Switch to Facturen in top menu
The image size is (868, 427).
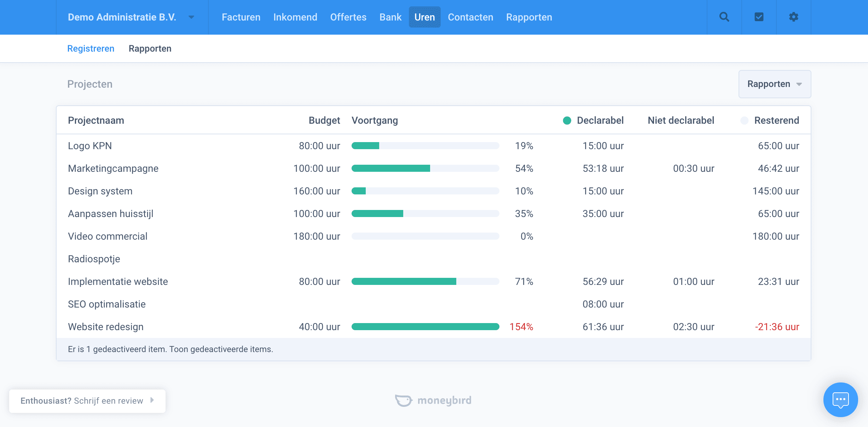pos(241,17)
